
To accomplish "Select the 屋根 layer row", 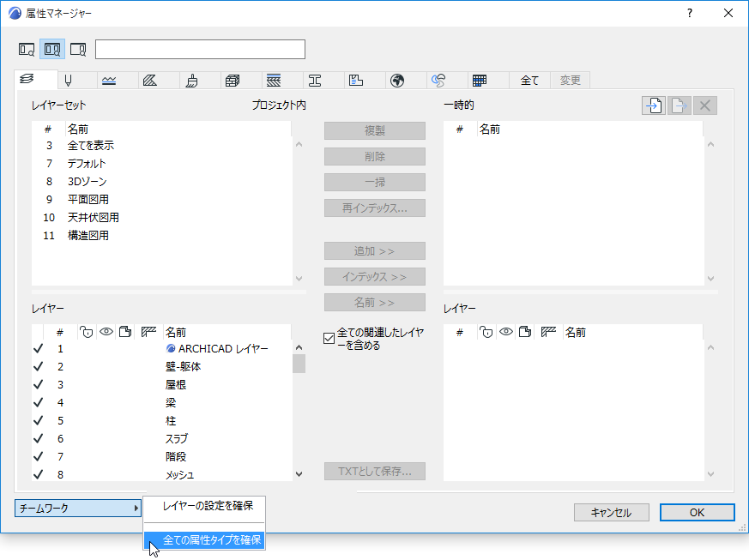I will click(161, 385).
